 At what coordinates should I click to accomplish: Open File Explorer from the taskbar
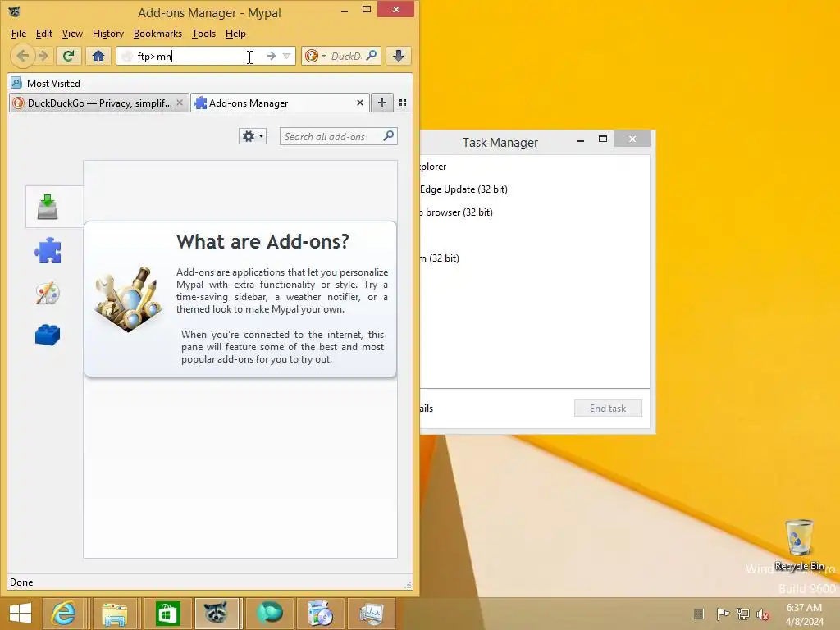114,614
